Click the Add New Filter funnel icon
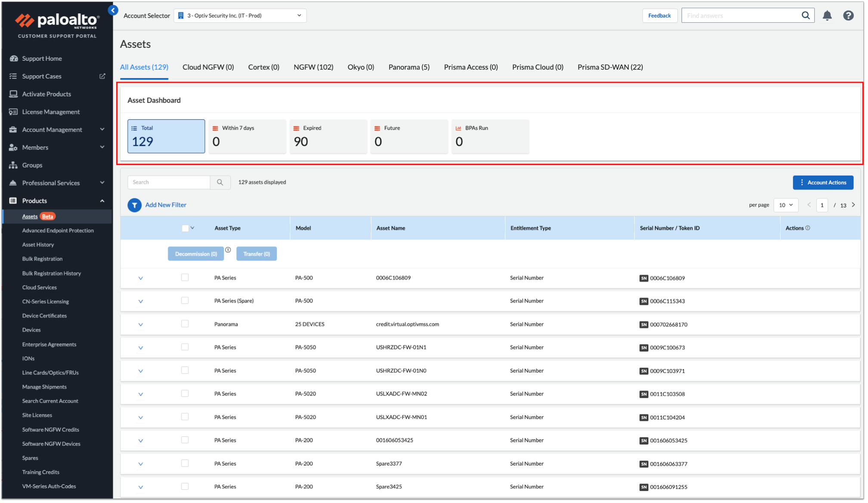The height and width of the screenshot is (503, 868). click(134, 205)
